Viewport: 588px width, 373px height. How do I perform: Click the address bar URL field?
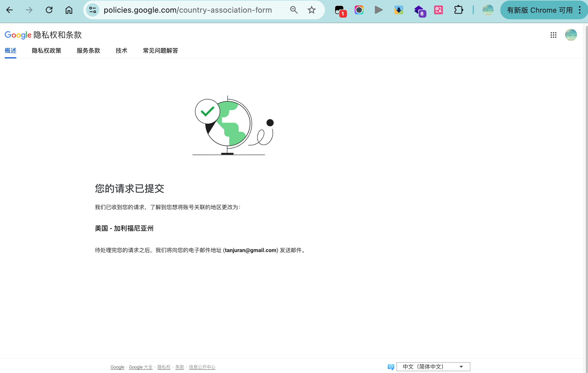pos(188,10)
